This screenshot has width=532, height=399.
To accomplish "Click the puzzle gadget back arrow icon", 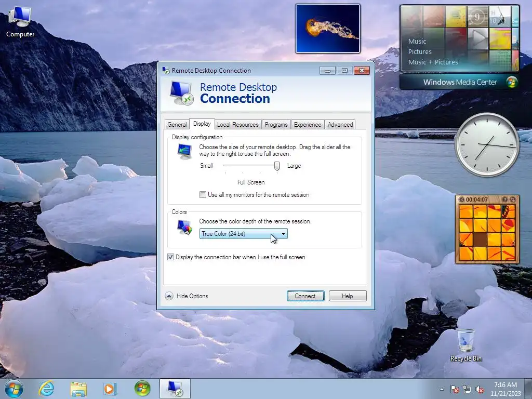I will (x=461, y=199).
